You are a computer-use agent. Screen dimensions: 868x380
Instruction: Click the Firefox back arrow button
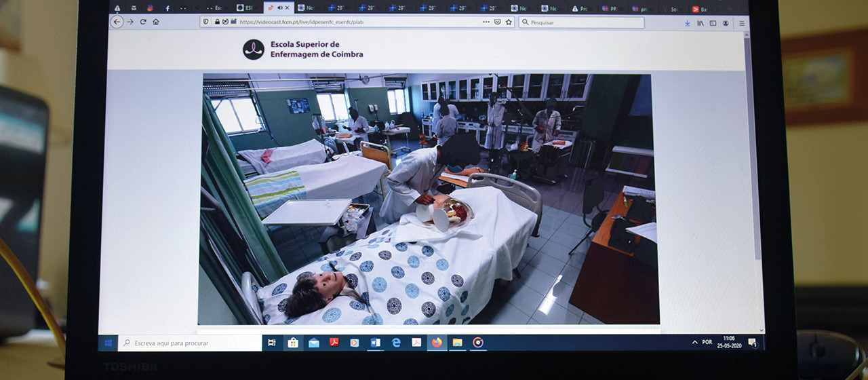click(117, 22)
